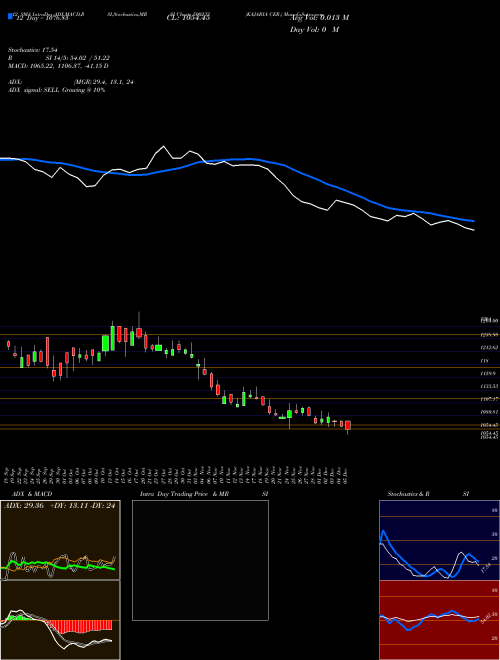
Task: Click the peak of the white price line
Action: [x=164, y=146]
